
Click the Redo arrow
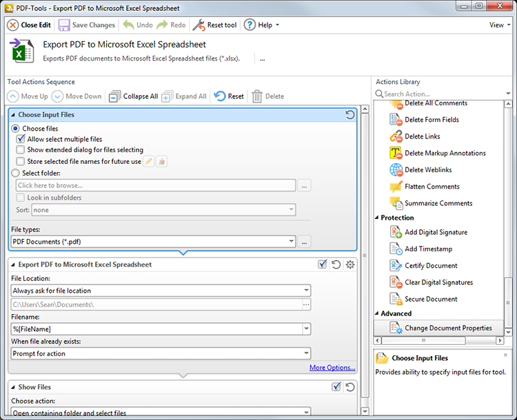[162, 25]
